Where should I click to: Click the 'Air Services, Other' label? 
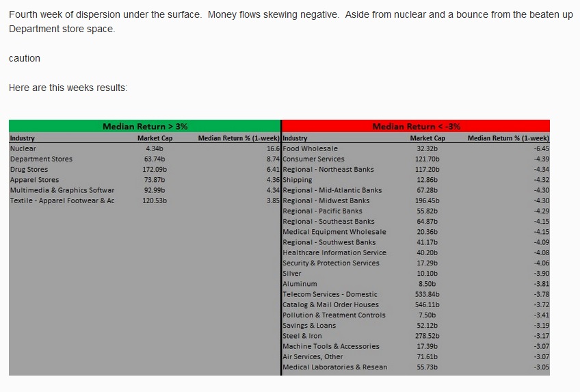pyautogui.click(x=313, y=356)
